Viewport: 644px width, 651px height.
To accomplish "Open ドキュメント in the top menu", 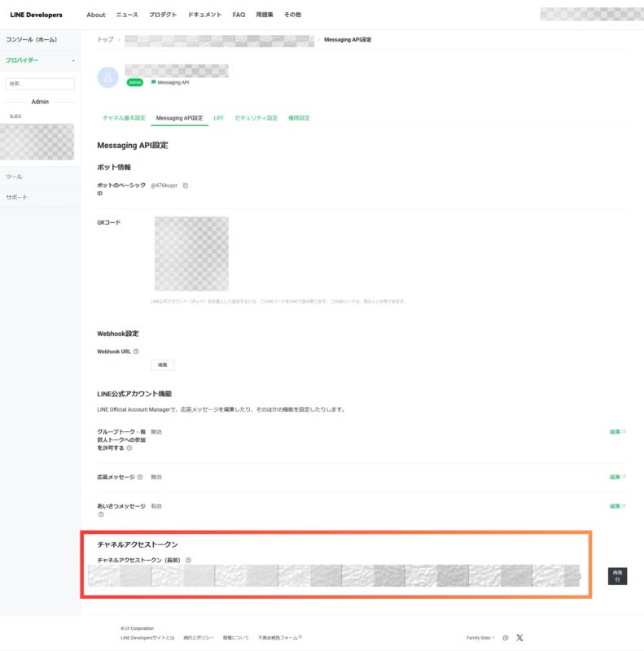I will tap(204, 15).
